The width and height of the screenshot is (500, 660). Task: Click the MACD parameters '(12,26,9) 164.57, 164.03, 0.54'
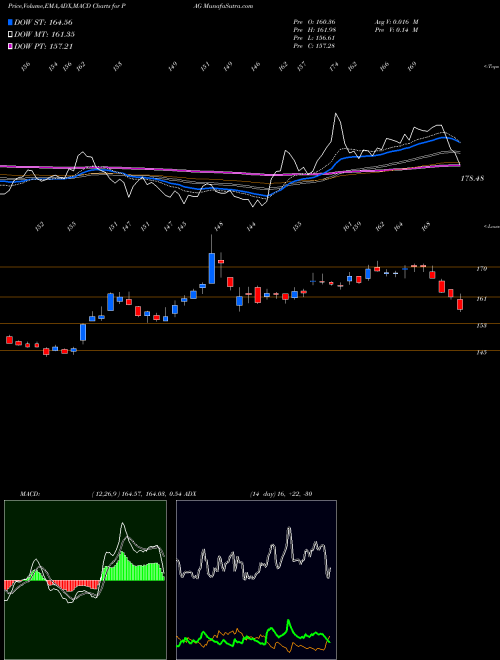(136, 494)
